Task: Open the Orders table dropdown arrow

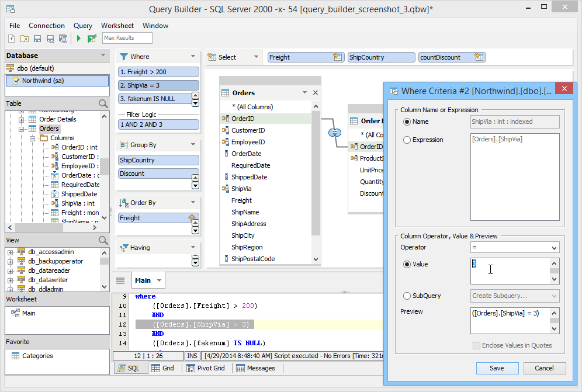Action: pos(304,92)
